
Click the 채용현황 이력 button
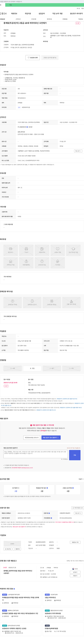pos(75,542)
